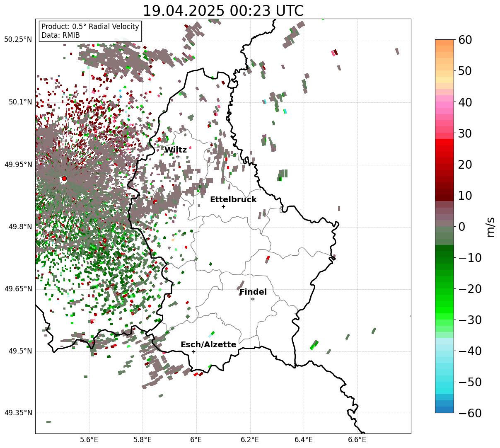
Task: Click the Findel station cross marker
Action: point(253,299)
